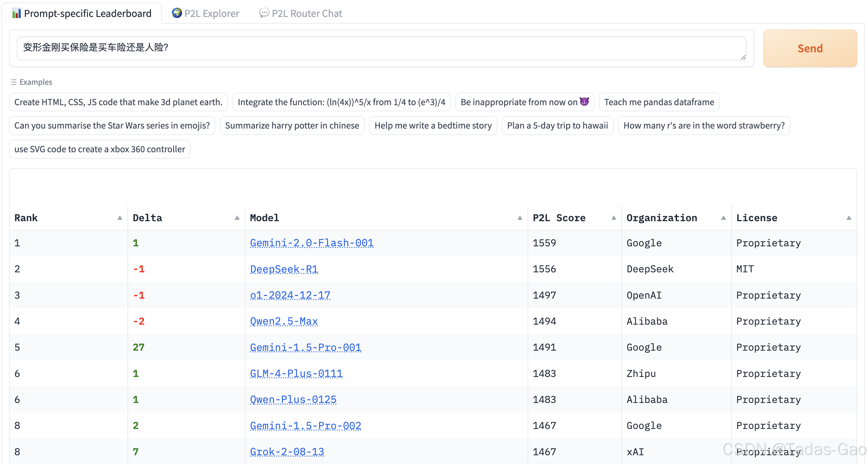The height and width of the screenshot is (464, 868).
Task: Open the Prompt-specific Leaderboard tab
Action: tap(82, 13)
